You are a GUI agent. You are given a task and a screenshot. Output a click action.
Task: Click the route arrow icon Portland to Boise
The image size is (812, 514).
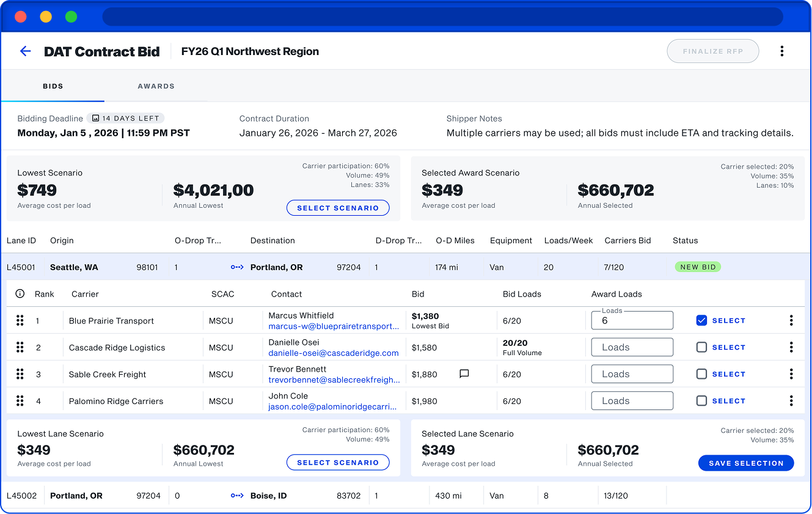point(237,496)
